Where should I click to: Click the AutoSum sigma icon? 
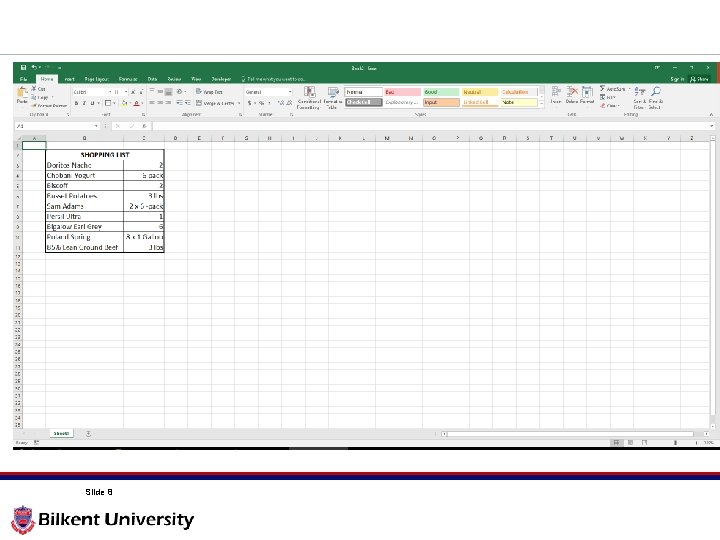click(602, 89)
